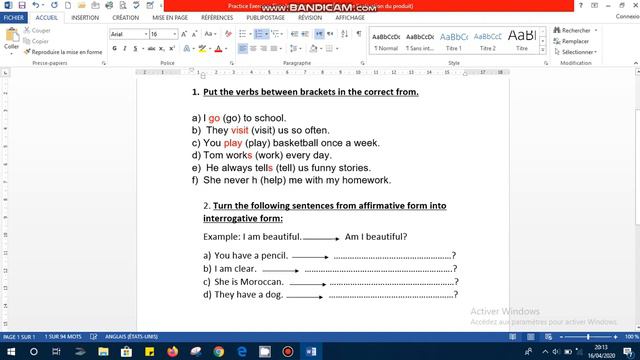Adjust the zoom slider handle
Viewport: 640px width, 360px height.
coord(588,337)
